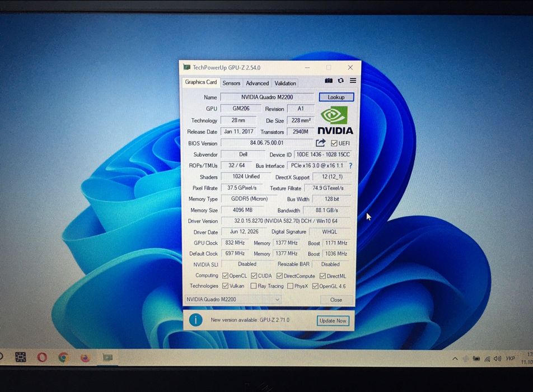Click the Close button in GPU-Z
Image resolution: width=533 pixels, height=392 pixels.
pos(336,300)
